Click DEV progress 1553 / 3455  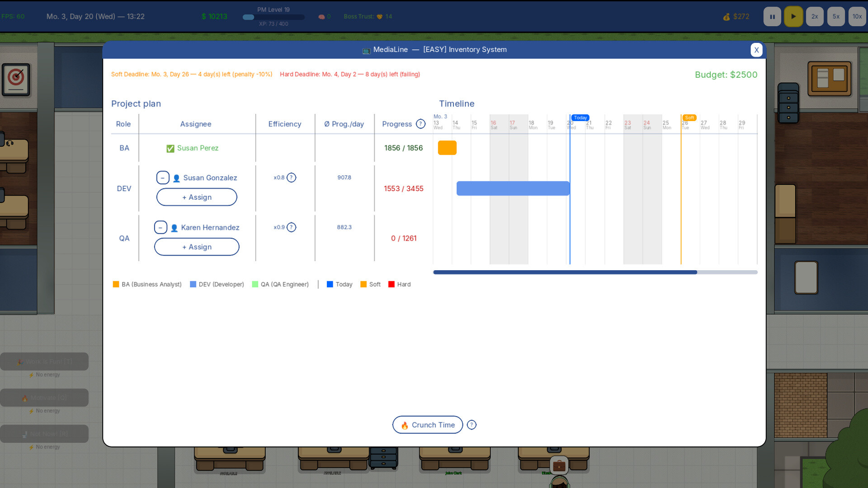tap(404, 188)
